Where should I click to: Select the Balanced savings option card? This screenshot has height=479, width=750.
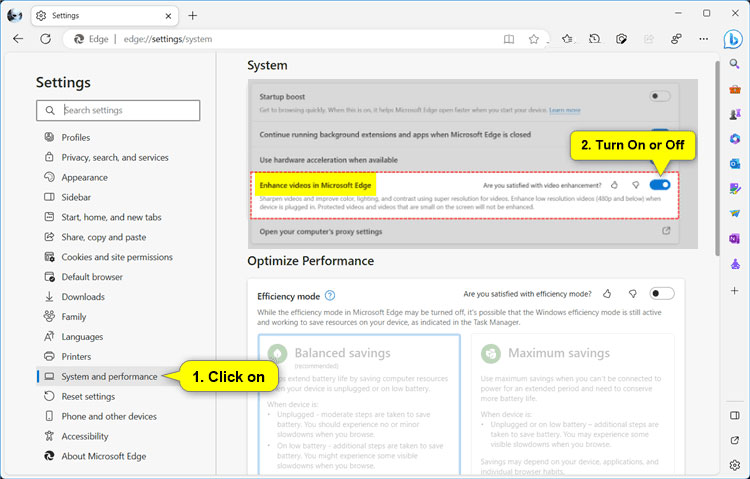[359, 405]
